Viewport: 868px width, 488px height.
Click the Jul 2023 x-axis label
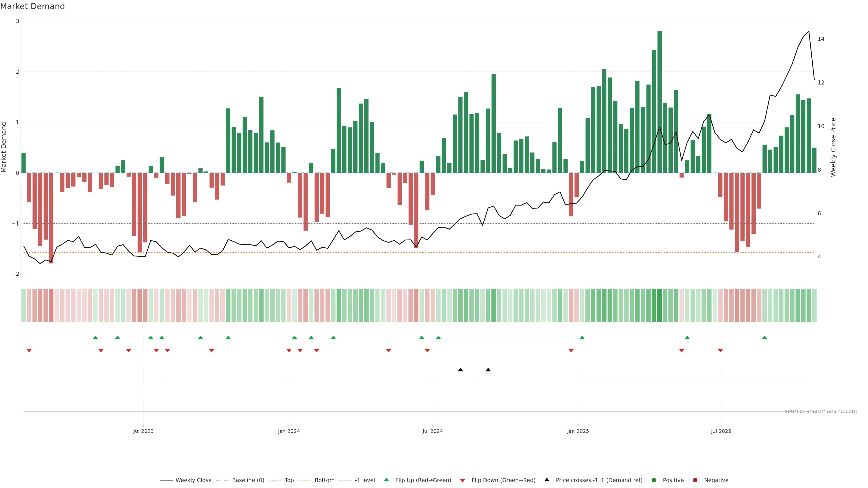point(143,431)
